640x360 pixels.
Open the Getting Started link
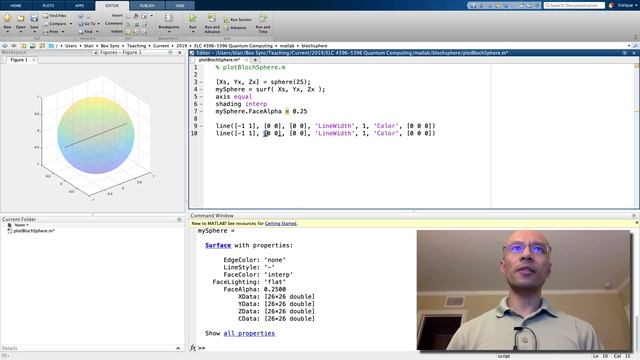tap(280, 224)
